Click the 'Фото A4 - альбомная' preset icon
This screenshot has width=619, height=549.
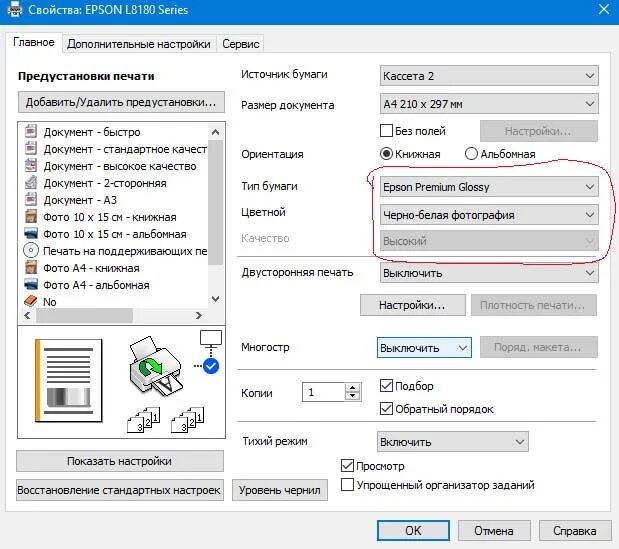coord(31,284)
